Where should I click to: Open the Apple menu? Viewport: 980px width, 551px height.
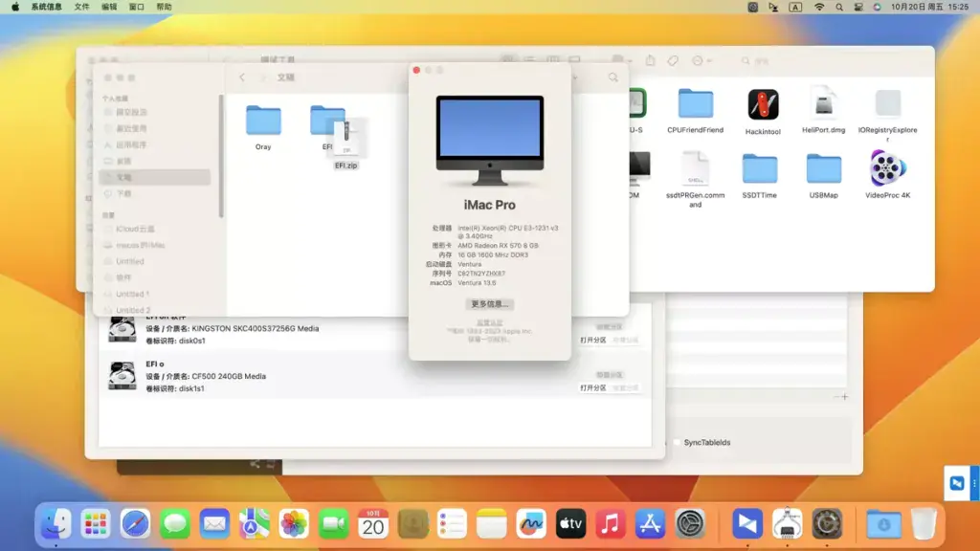(15, 7)
